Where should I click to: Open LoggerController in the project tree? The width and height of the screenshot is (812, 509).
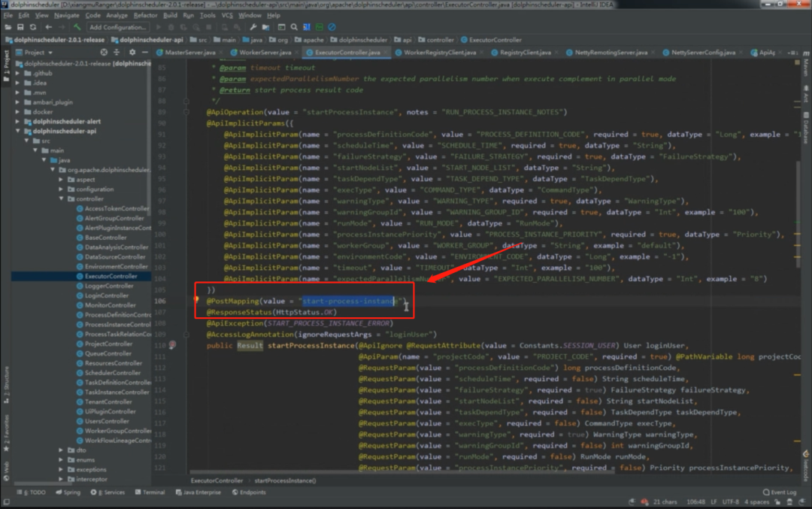tap(109, 286)
